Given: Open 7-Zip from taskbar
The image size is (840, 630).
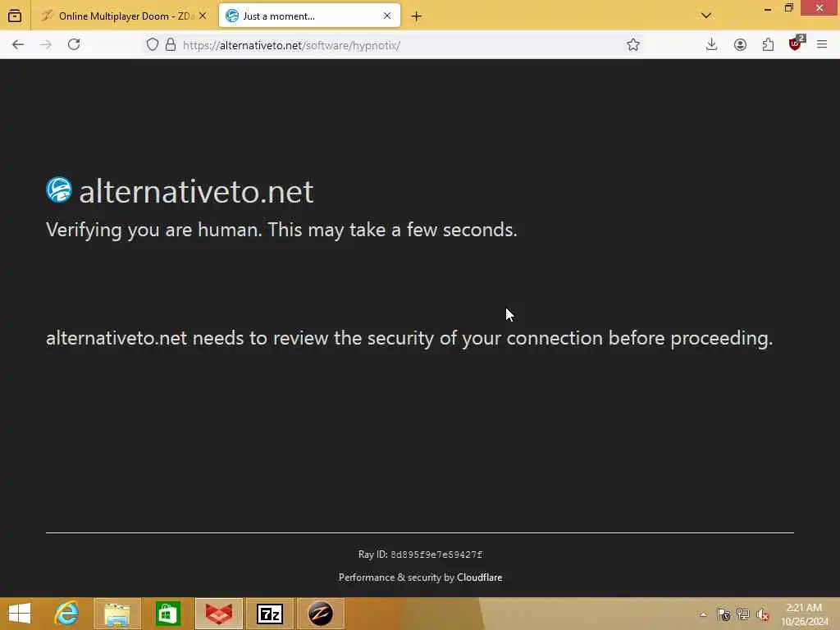Looking at the screenshot, I should click(269, 614).
